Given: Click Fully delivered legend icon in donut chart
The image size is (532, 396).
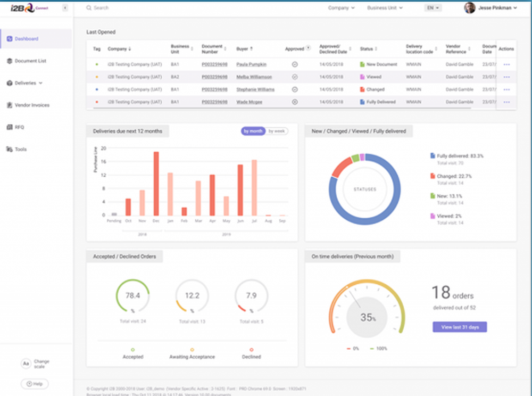Looking at the screenshot, I should coord(433,156).
